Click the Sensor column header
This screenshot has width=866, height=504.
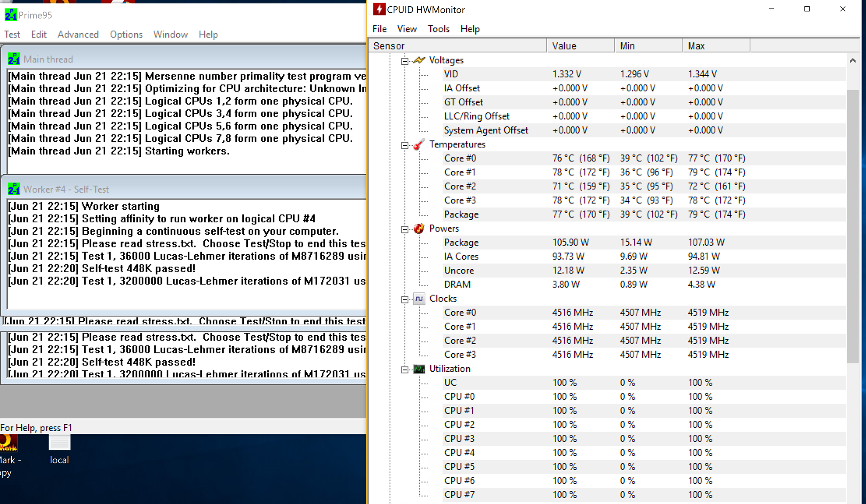pyautogui.click(x=458, y=46)
